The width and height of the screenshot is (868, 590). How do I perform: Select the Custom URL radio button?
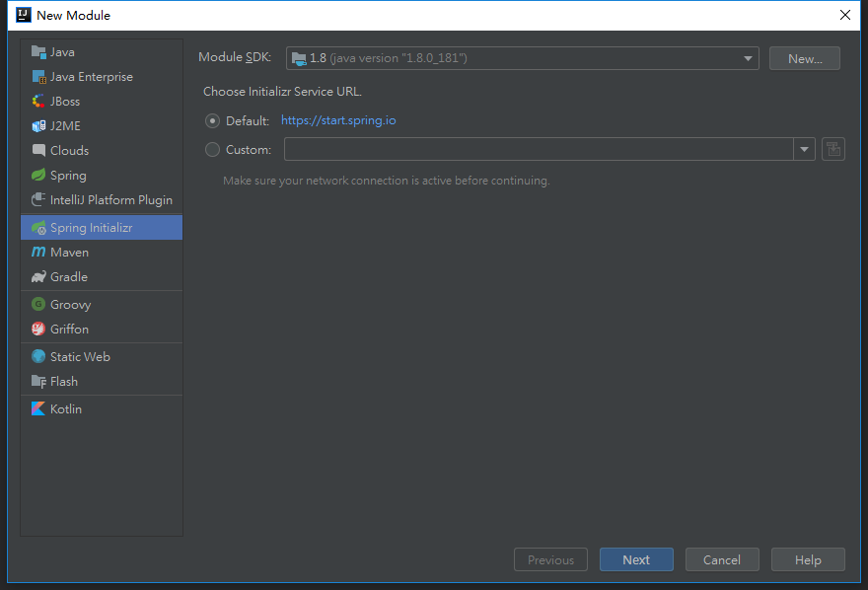click(213, 149)
